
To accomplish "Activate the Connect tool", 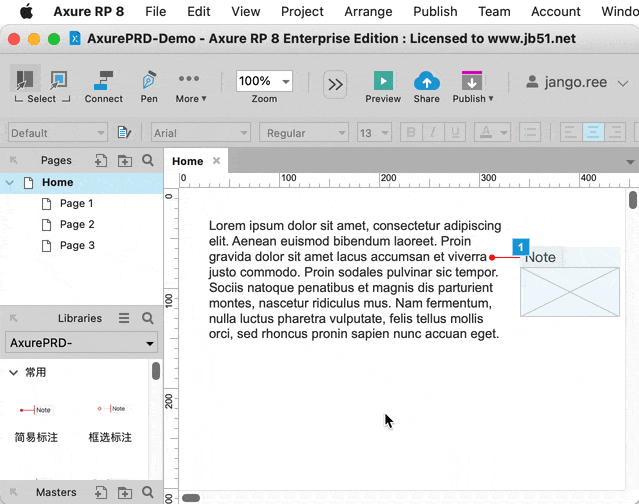I will pyautogui.click(x=104, y=86).
